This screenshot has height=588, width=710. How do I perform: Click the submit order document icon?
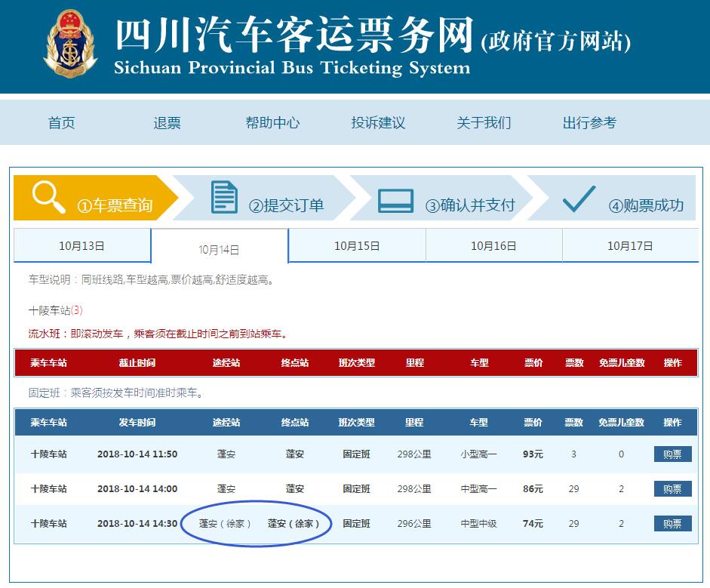click(224, 198)
